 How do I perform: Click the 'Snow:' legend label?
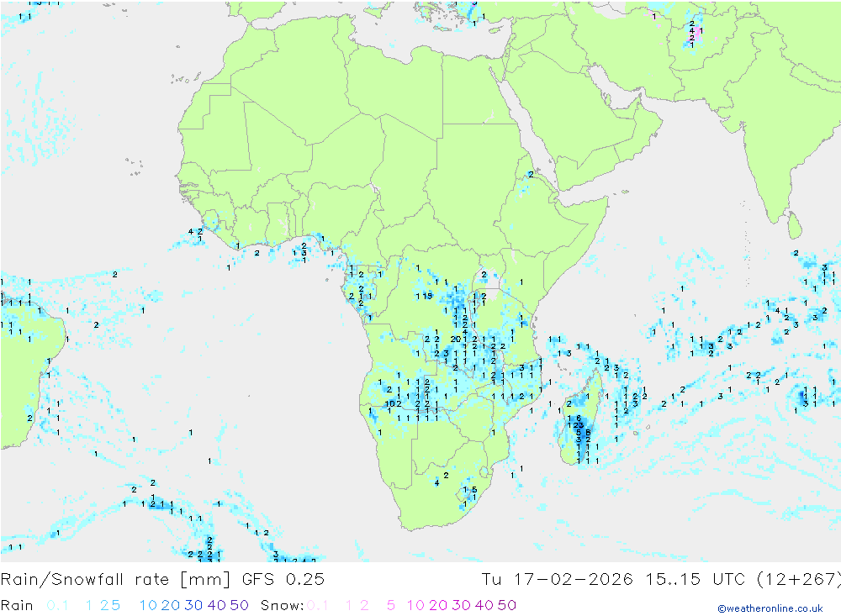click(282, 605)
